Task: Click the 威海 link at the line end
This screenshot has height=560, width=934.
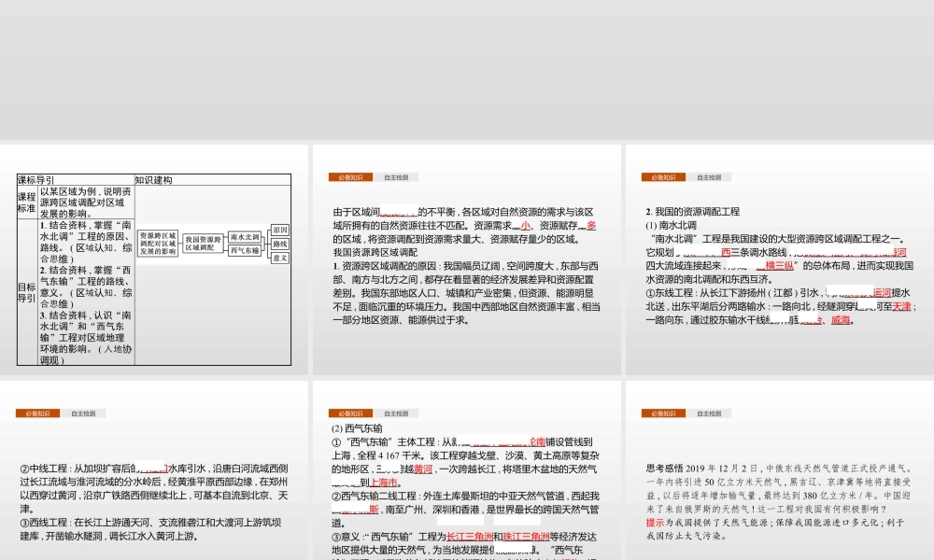Action: (842, 319)
